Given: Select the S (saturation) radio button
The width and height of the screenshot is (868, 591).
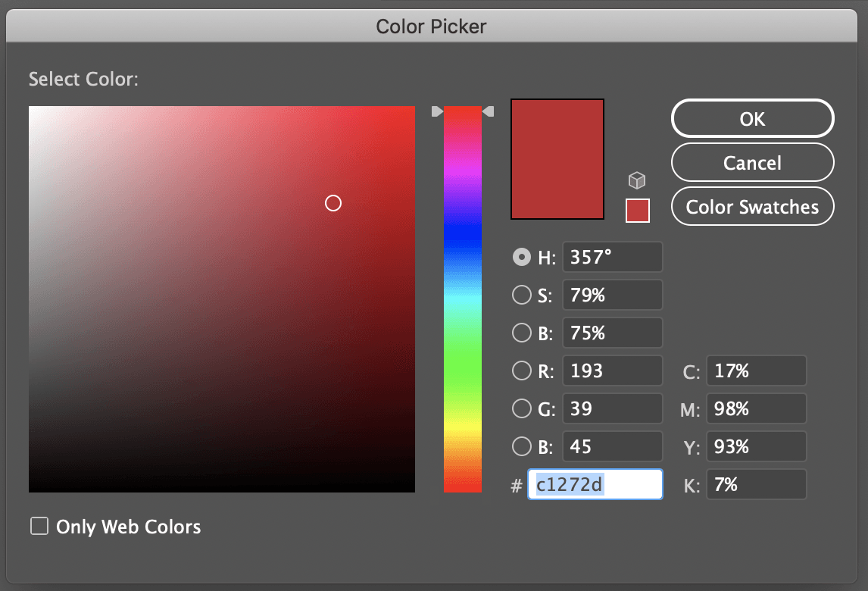Looking at the screenshot, I should 522,295.
